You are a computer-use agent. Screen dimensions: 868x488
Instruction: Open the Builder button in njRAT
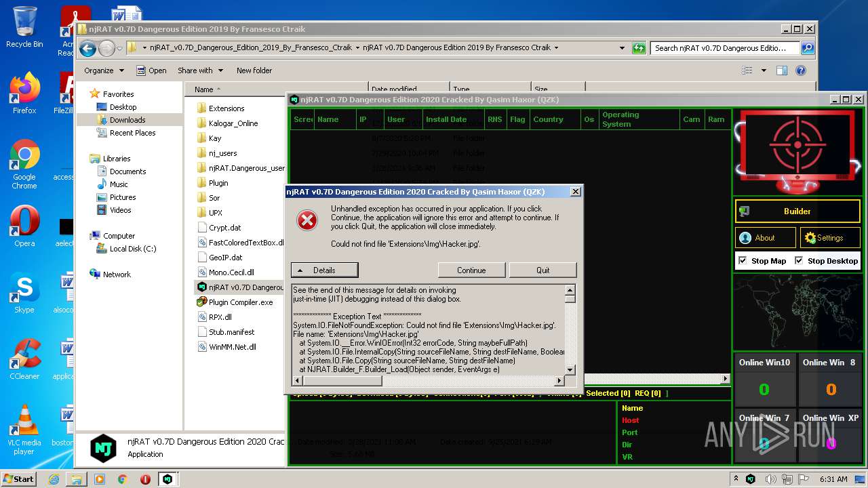click(797, 211)
